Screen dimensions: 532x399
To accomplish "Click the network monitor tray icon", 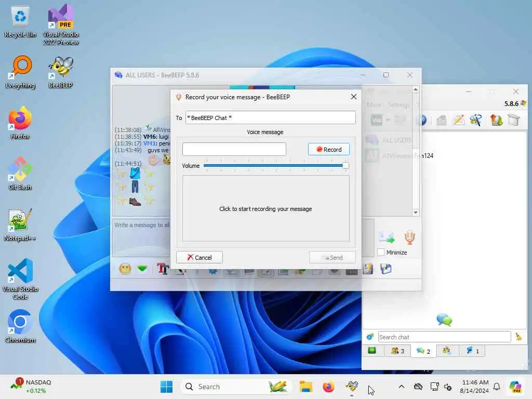I will coord(434,387).
